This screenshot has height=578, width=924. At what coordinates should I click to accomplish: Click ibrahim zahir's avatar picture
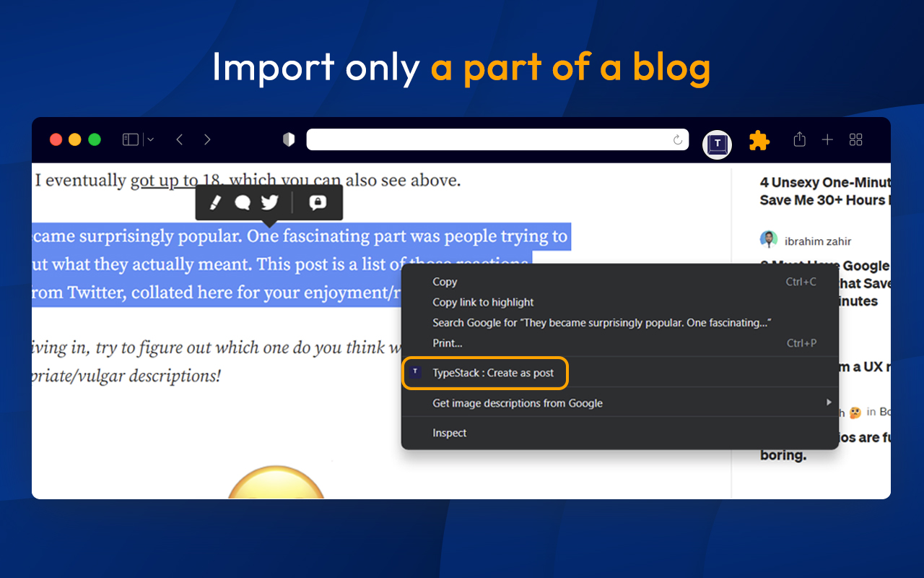click(x=768, y=240)
